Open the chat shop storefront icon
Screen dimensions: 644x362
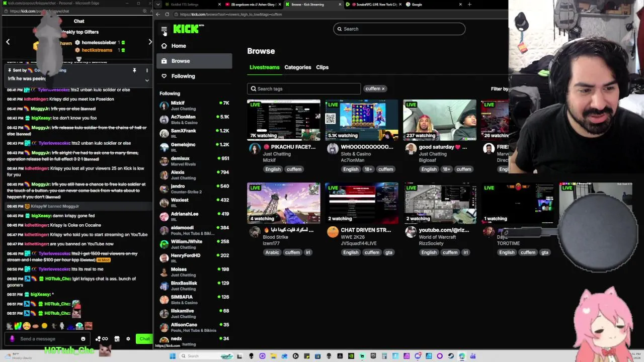pyautogui.click(x=117, y=339)
